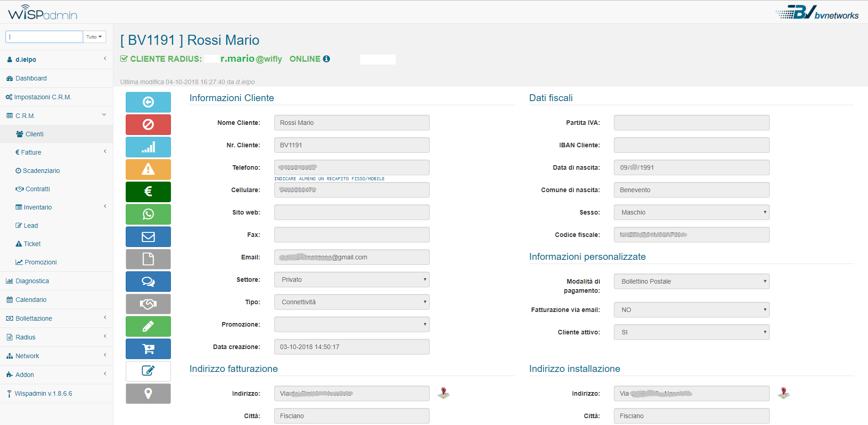Image resolution: width=868 pixels, height=425 pixels.
Task: Expand the d.ielpo user menu
Action: (x=56, y=59)
